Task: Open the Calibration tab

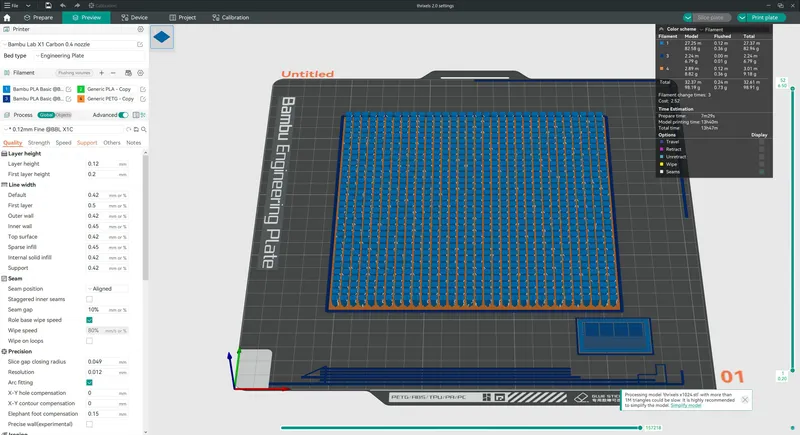Action: tap(231, 17)
